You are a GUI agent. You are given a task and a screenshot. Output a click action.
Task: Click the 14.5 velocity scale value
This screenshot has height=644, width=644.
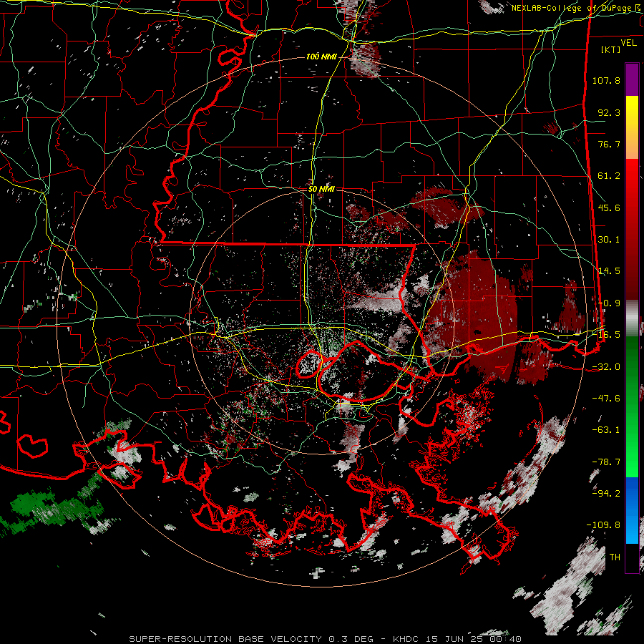point(609,271)
